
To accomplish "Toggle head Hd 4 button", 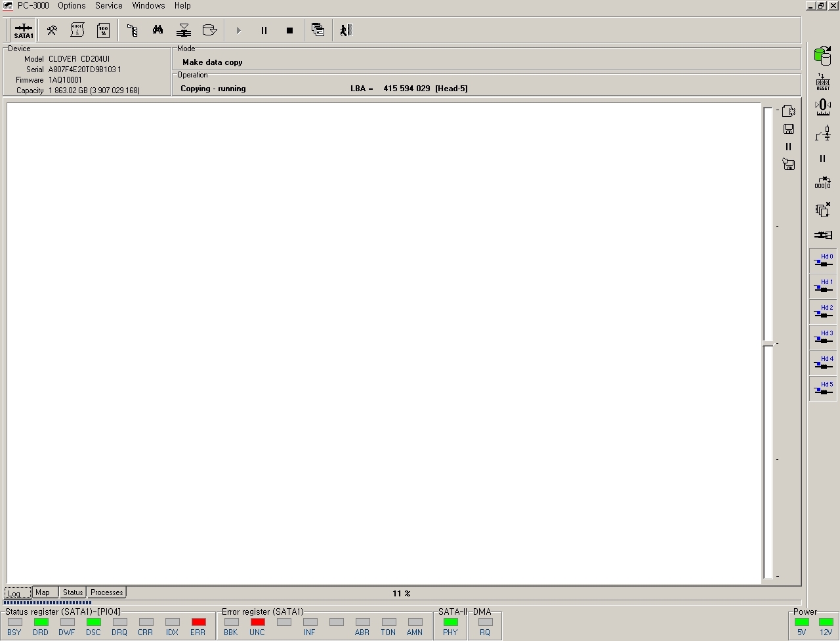I will (823, 363).
